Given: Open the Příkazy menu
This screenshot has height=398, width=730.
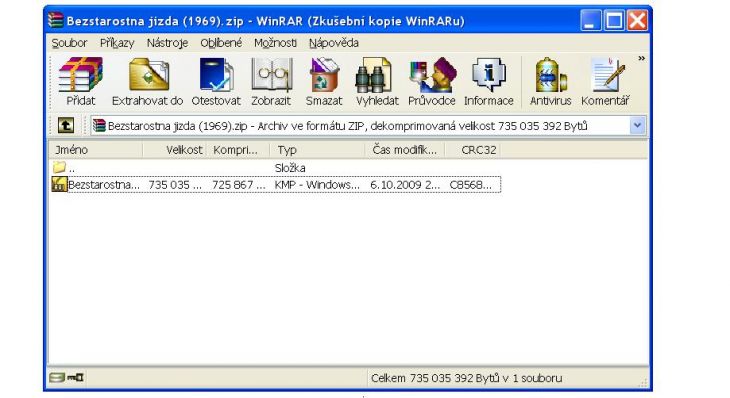Looking at the screenshot, I should point(117,43).
